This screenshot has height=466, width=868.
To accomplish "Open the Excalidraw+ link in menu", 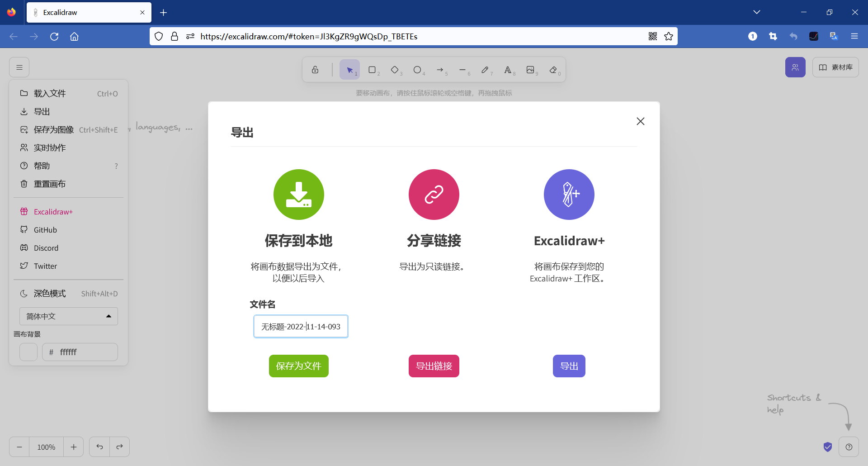I will (x=69, y=212).
